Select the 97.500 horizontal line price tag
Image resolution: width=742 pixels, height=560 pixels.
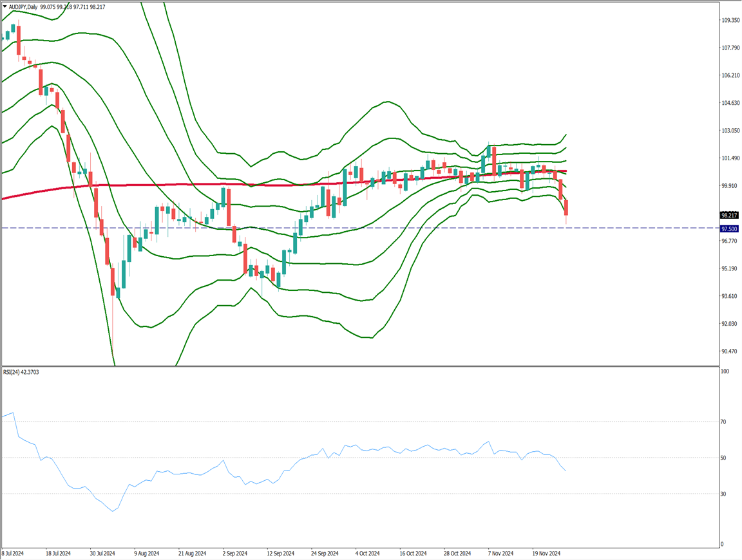tap(729, 229)
